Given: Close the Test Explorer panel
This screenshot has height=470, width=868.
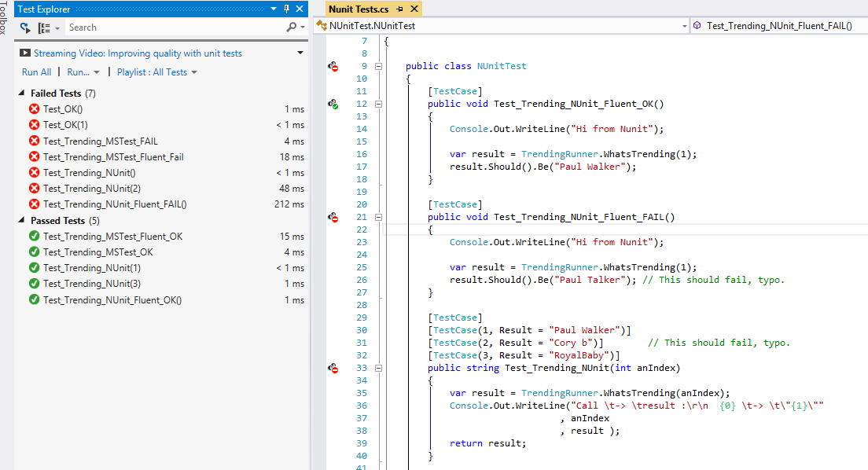Looking at the screenshot, I should [x=300, y=9].
